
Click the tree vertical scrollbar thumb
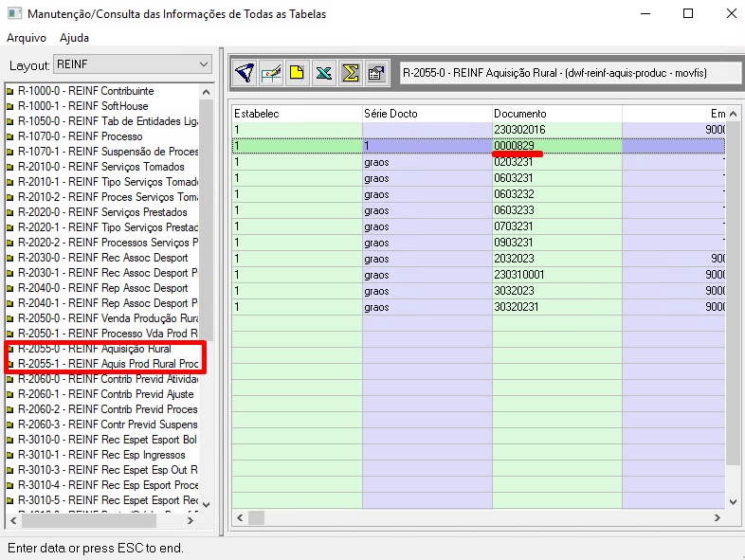pyautogui.click(x=207, y=221)
